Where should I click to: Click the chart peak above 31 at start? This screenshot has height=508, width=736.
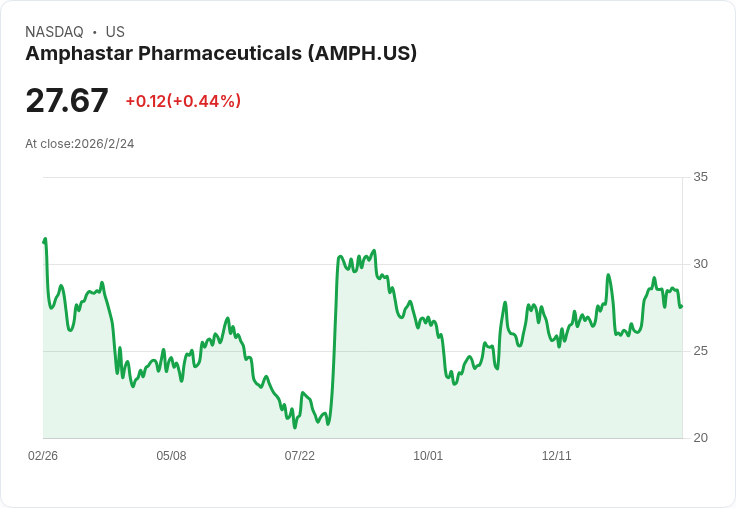tap(45, 239)
